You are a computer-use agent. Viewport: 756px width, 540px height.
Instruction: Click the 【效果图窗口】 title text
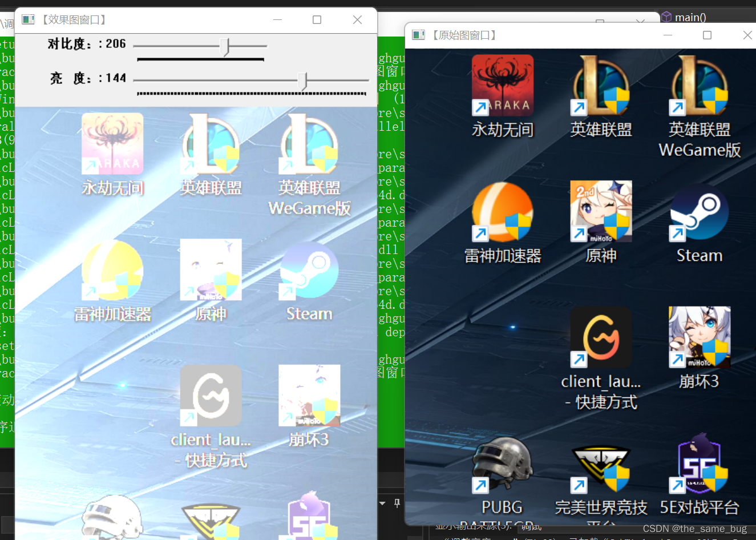point(74,19)
